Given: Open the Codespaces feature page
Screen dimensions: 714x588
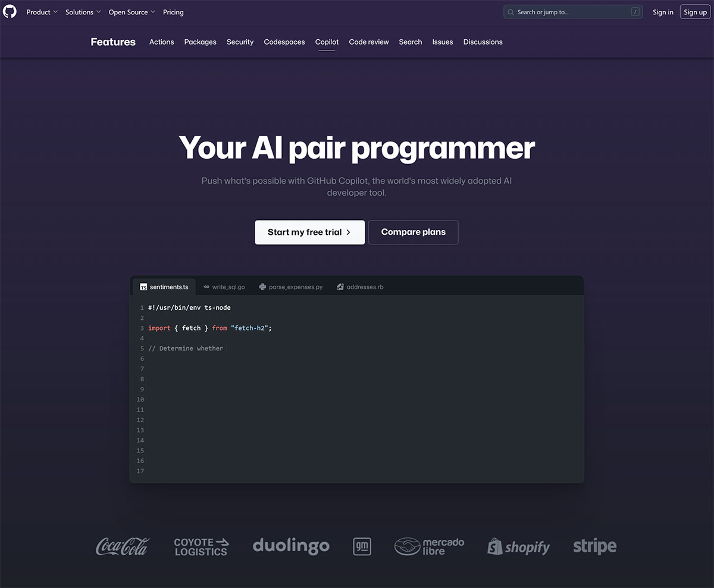Looking at the screenshot, I should pos(284,42).
